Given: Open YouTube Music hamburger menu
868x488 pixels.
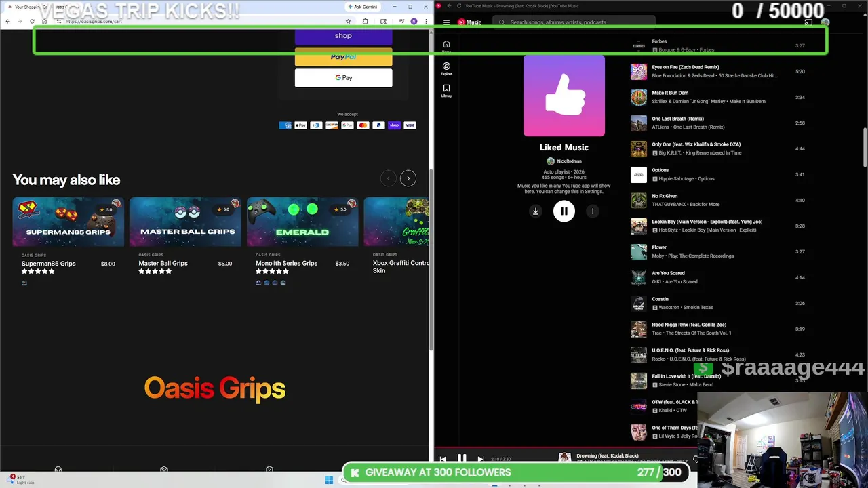Looking at the screenshot, I should pyautogui.click(x=446, y=22).
